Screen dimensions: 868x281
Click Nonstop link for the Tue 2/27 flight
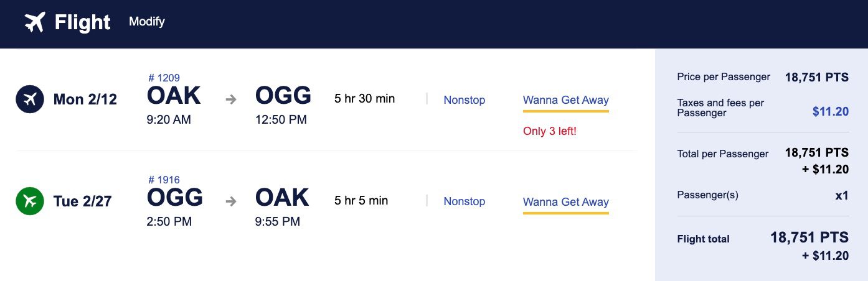click(x=465, y=201)
